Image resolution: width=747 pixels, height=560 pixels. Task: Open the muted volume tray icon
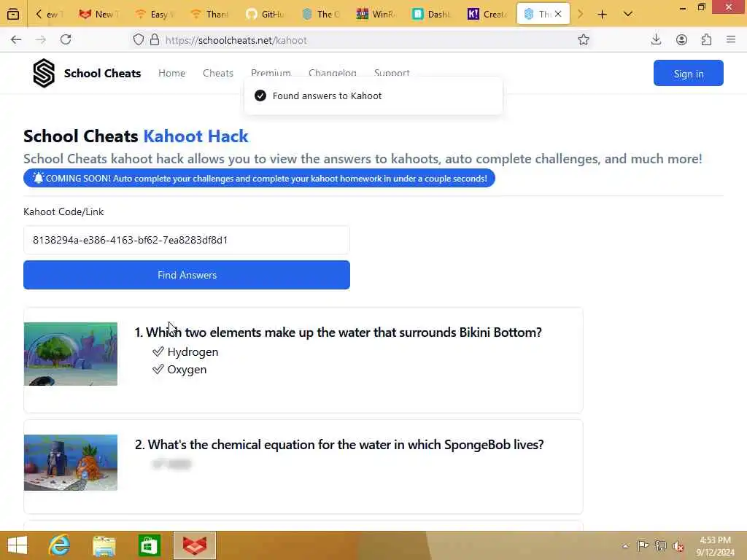pos(678,546)
